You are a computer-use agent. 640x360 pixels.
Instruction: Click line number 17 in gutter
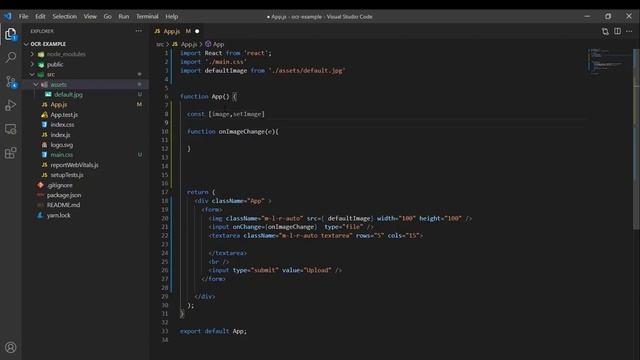click(x=164, y=192)
